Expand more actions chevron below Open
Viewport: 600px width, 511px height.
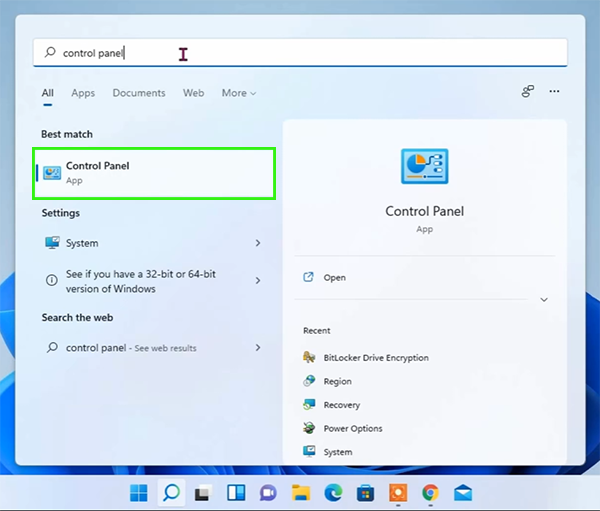click(x=544, y=300)
